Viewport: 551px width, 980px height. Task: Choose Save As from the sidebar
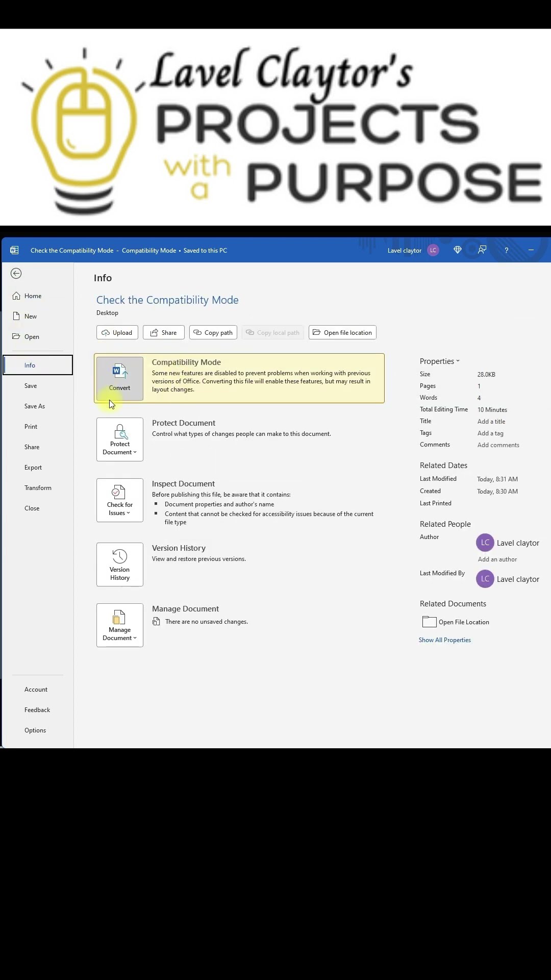click(38, 406)
